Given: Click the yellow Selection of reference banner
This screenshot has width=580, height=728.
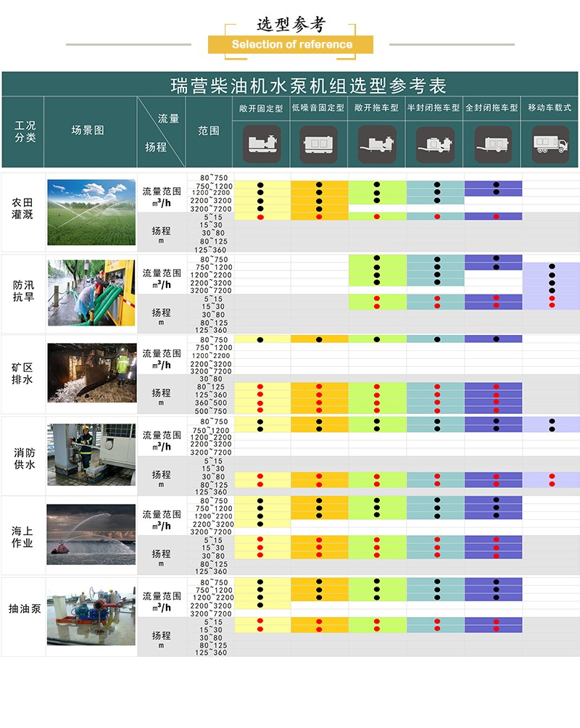Looking at the screenshot, I should (291, 44).
